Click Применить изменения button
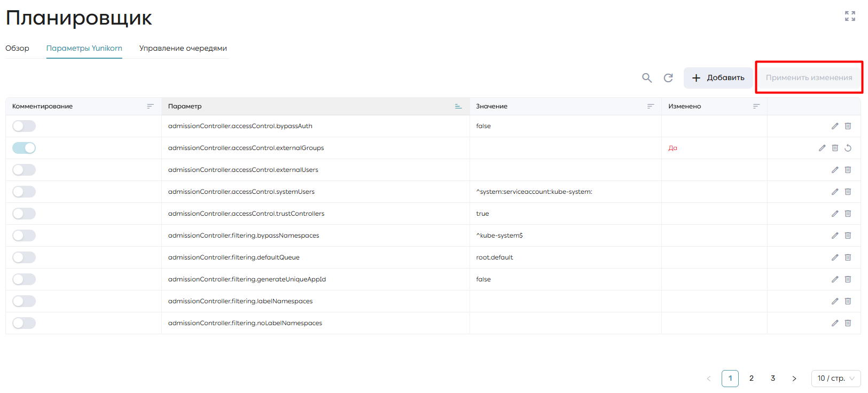The width and height of the screenshot is (868, 393). pyautogui.click(x=809, y=78)
